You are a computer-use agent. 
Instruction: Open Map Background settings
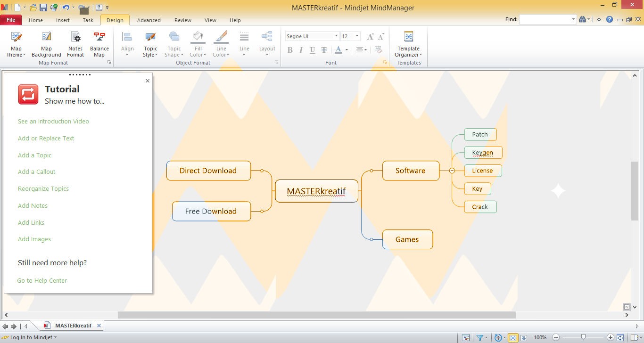46,44
